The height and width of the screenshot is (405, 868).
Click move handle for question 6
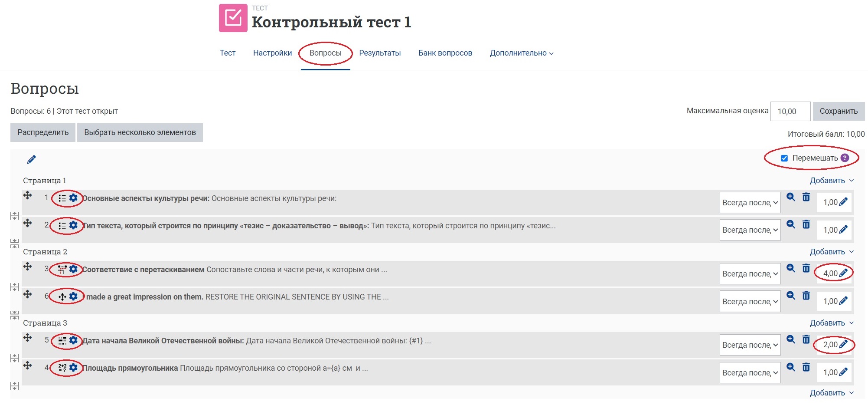click(28, 294)
